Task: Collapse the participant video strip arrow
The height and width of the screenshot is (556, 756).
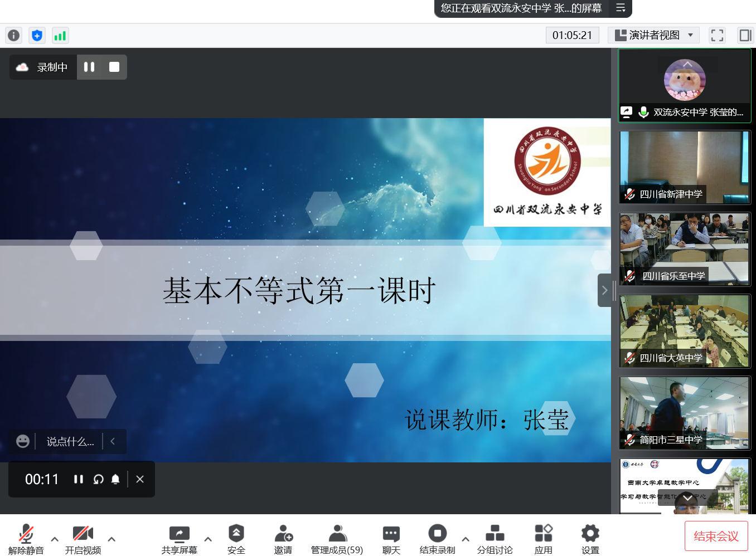Action: pyautogui.click(x=604, y=290)
